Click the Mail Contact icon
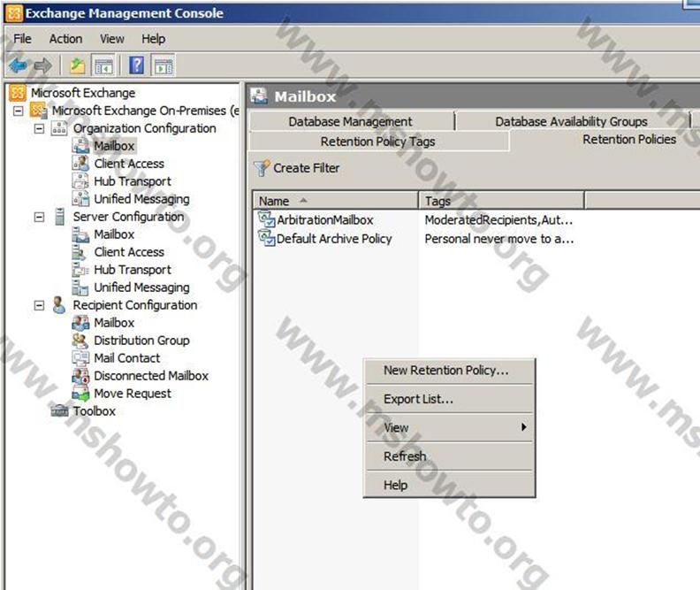This screenshot has height=590, width=700. click(x=80, y=357)
